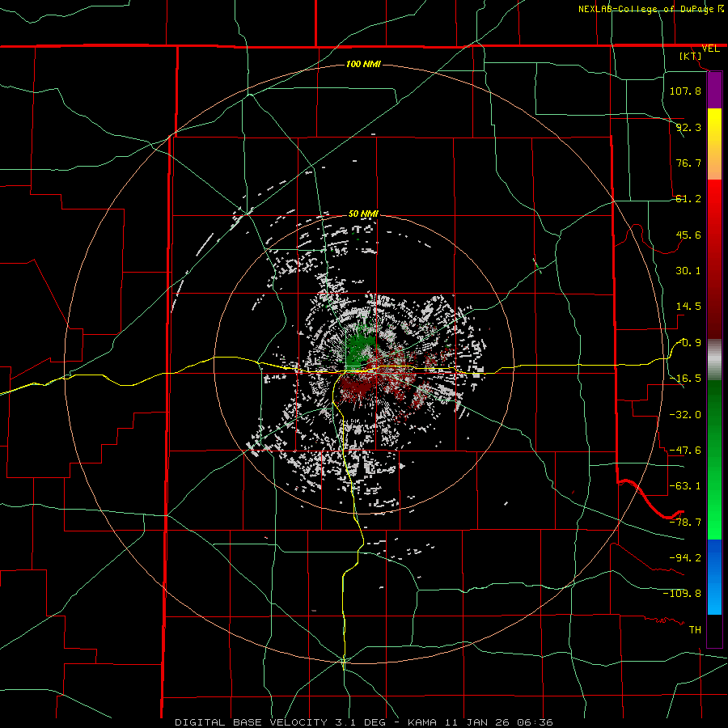Click the 61.2 velocity scale value
Screen dimensions: 728x728
[x=688, y=199]
